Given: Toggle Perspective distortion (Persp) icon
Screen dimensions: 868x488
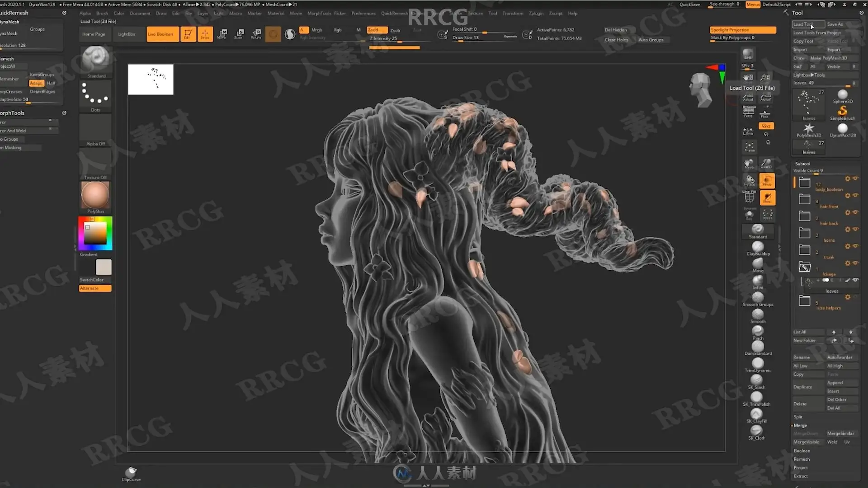Looking at the screenshot, I should click(x=749, y=112).
